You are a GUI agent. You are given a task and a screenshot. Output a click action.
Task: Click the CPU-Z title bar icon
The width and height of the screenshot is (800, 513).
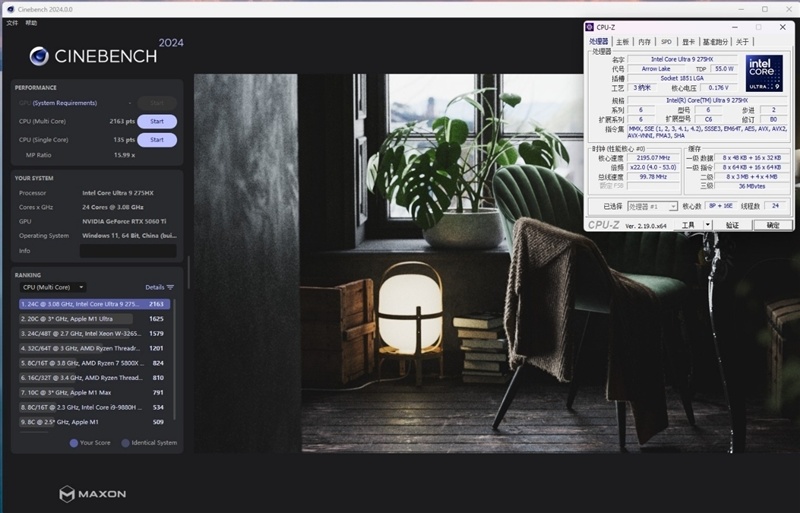[x=590, y=27]
